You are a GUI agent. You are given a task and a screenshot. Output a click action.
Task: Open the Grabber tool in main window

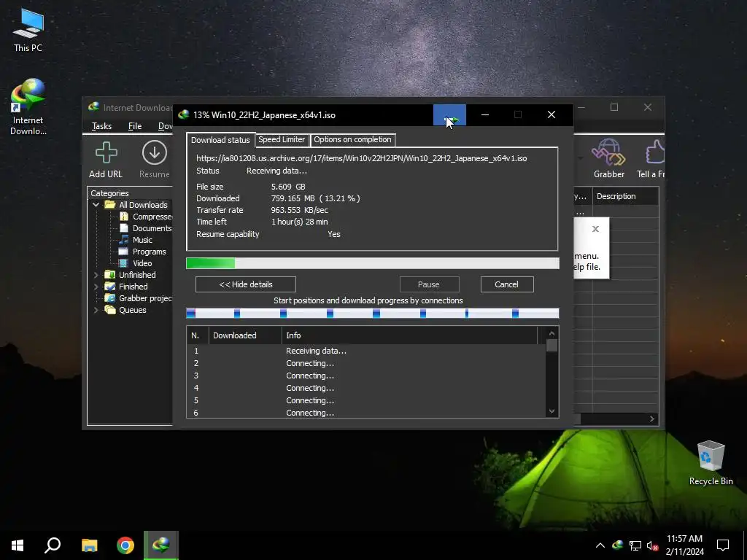(x=608, y=152)
